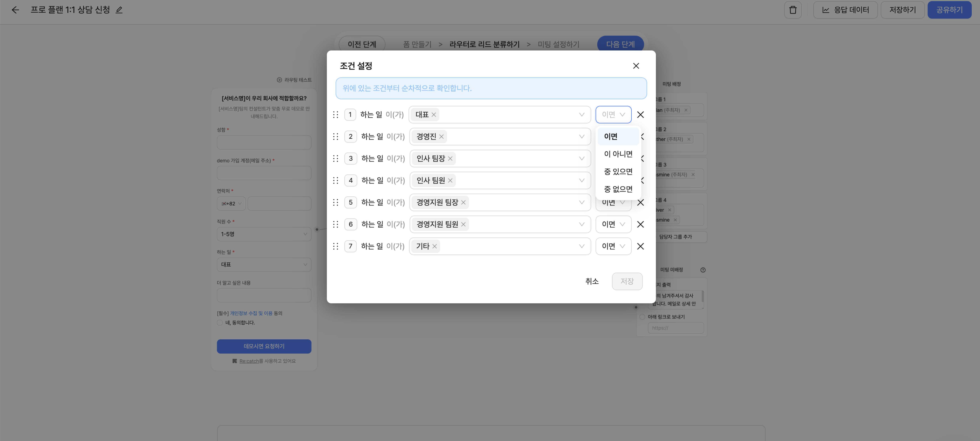The image size is (980, 441).
Task: Select the 이 아니면 option
Action: 618,154
